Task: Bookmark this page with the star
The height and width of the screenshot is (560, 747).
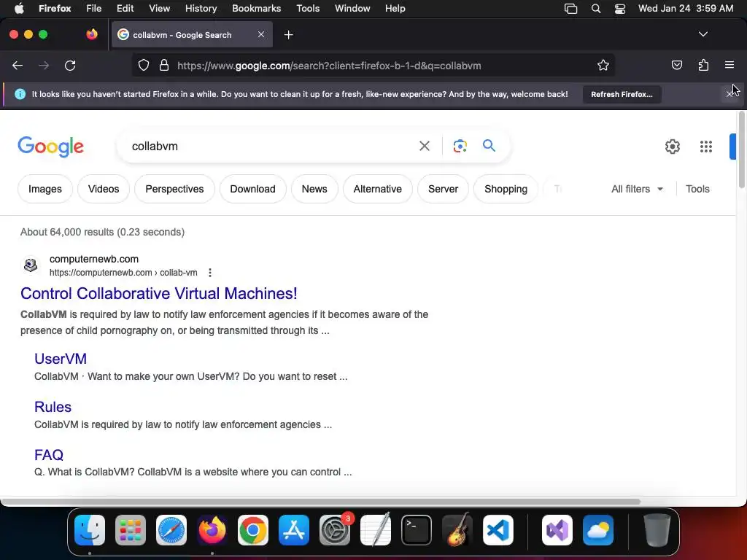Action: coord(603,66)
